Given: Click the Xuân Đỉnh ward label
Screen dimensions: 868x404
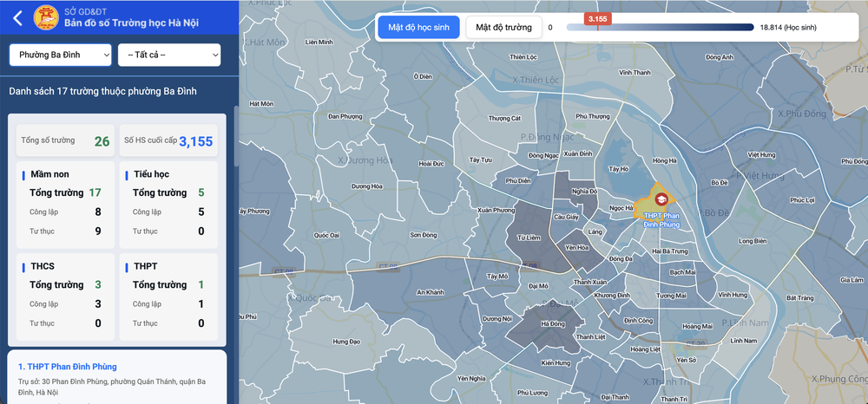Looking at the screenshot, I should [577, 155].
